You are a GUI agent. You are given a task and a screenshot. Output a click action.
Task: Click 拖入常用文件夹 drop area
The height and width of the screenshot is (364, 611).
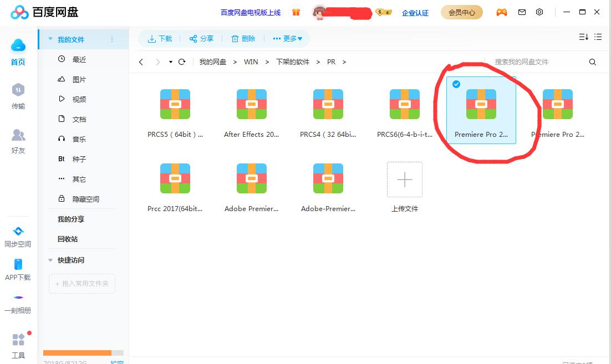coord(82,284)
